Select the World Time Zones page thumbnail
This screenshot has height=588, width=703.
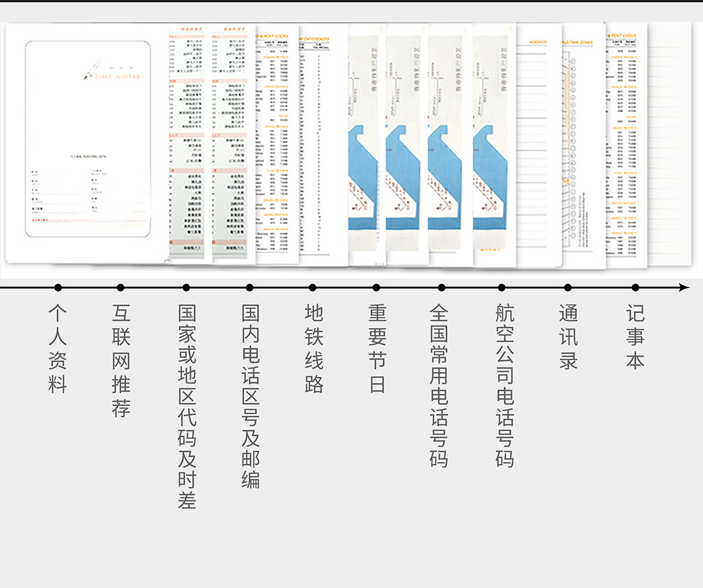[x=582, y=147]
